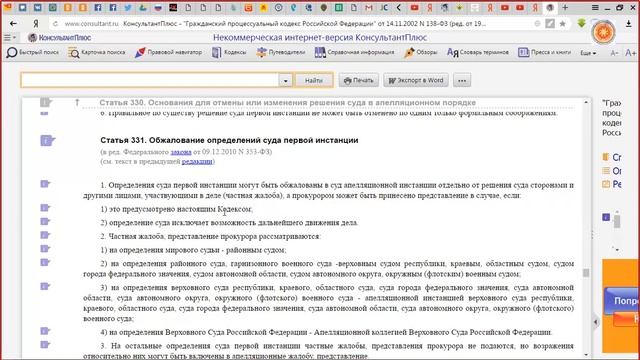Open the third 'Ре...' right panel link with calendar icon

tap(612, 184)
